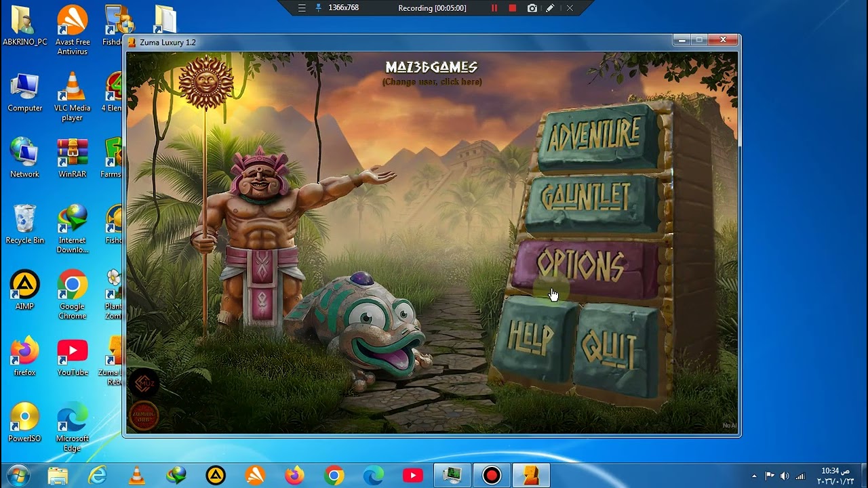
Task: Open Avast from the taskbar
Action: [x=255, y=476]
